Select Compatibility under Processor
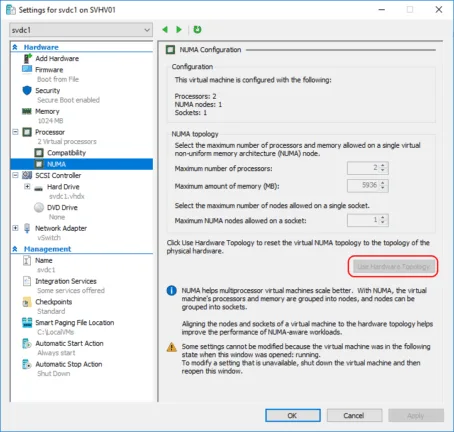This screenshot has height=432, width=454. 66,153
